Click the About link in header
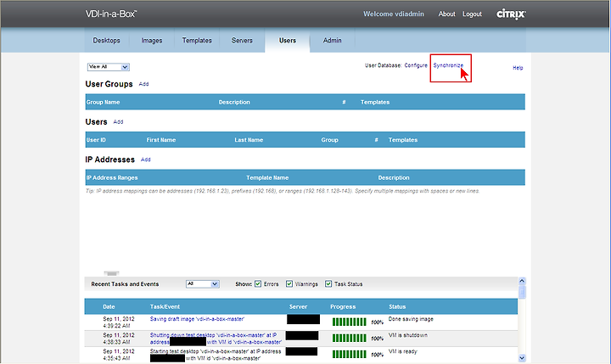Viewport: 611px width, 364px height. (446, 14)
